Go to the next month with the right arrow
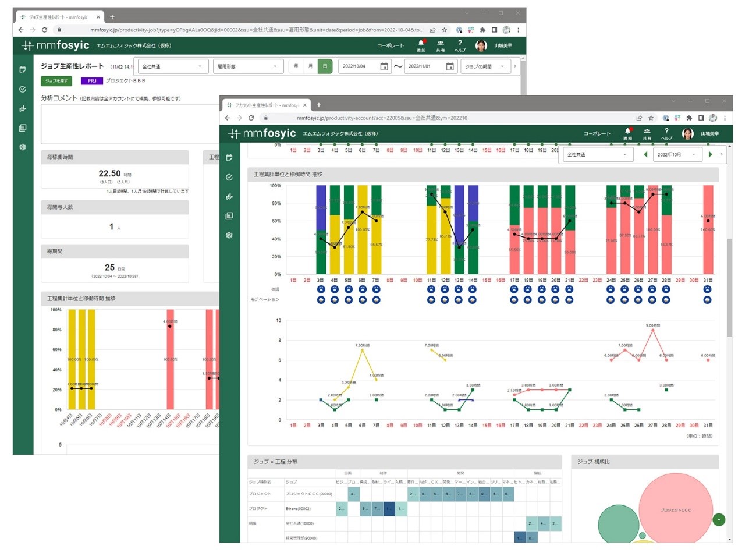The image size is (756, 556). 710,154
